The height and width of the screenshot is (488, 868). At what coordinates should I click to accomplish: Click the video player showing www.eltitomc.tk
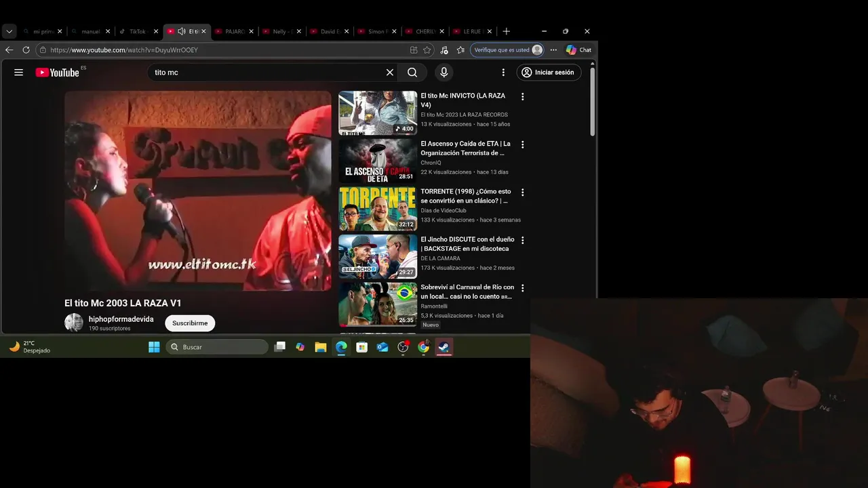click(198, 191)
